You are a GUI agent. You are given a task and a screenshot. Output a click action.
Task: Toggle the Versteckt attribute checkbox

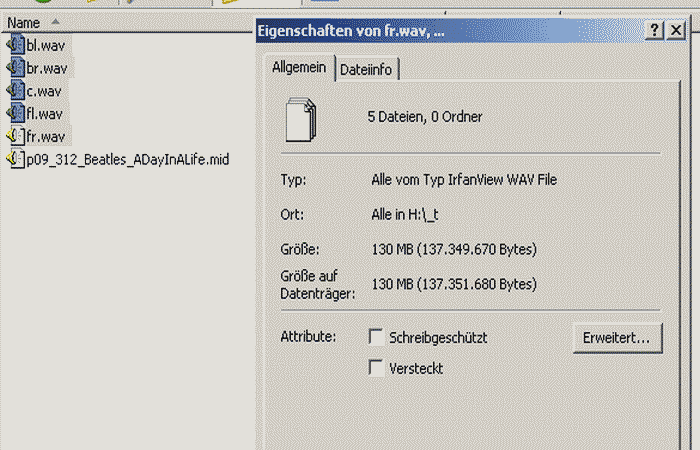pyautogui.click(x=376, y=368)
